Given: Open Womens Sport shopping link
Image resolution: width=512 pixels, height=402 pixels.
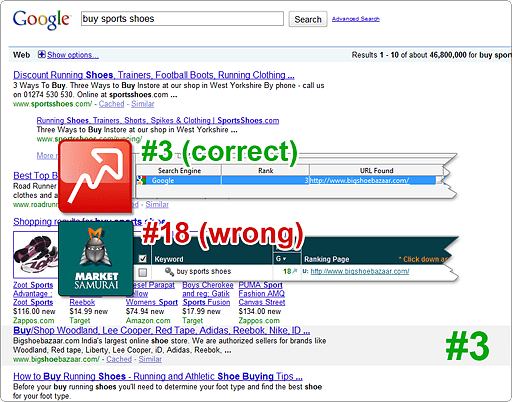Looking at the screenshot, I should click(152, 302).
